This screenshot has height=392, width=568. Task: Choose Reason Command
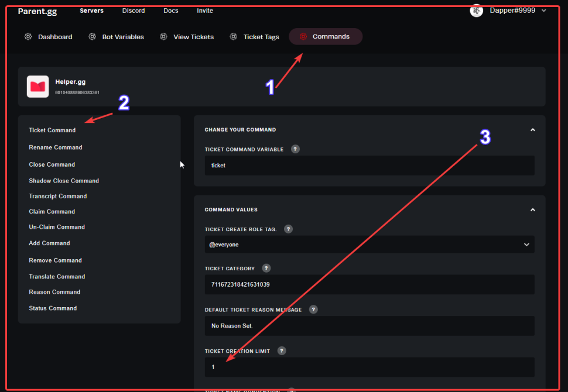point(54,292)
